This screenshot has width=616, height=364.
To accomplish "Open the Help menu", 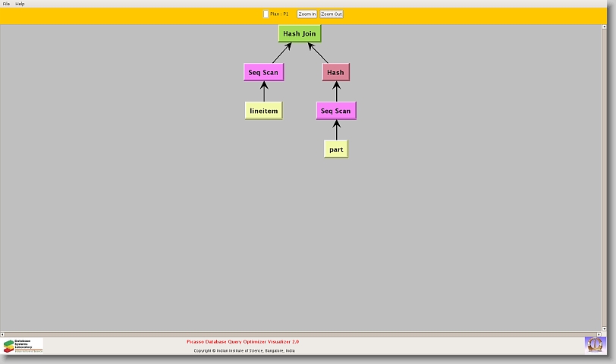I will tap(20, 4).
